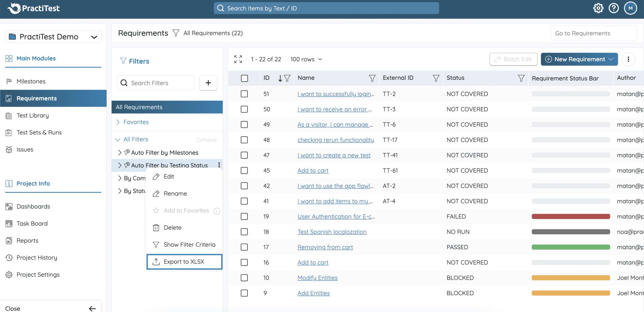Open 'checking rerun functionality' requirement link
644x312 pixels.
[336, 140]
